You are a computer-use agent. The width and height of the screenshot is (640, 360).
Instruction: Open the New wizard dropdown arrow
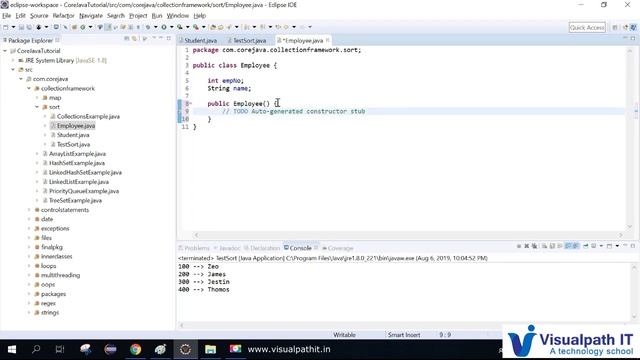pos(13,27)
